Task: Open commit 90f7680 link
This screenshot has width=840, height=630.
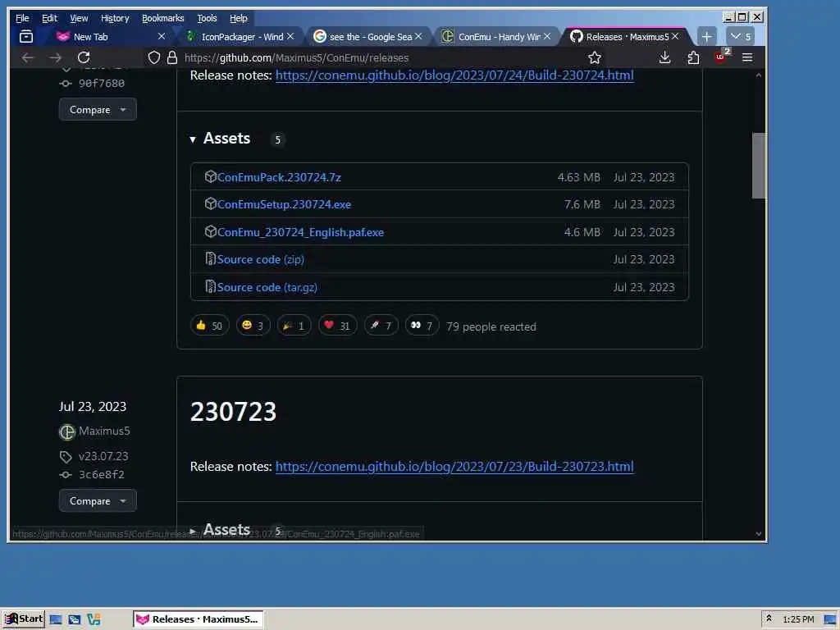Action: coord(101,83)
